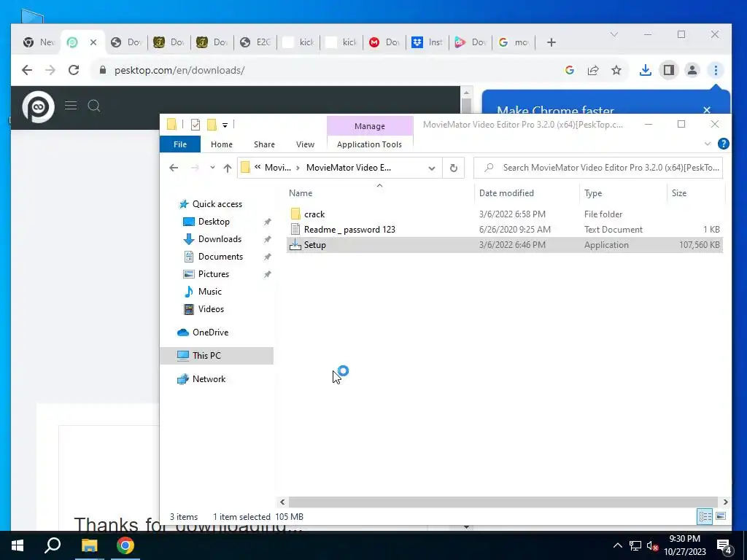Select Network in navigation pane
The width and height of the screenshot is (747, 560).
tap(209, 379)
